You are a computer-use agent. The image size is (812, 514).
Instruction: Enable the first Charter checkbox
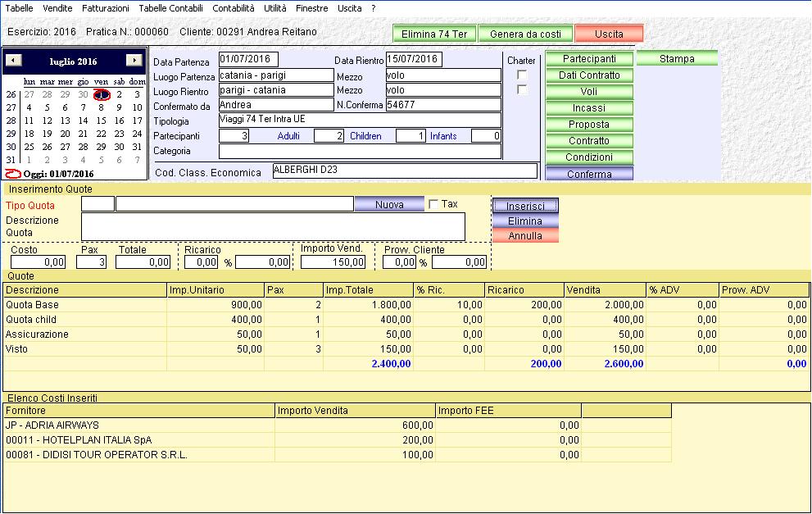522,75
